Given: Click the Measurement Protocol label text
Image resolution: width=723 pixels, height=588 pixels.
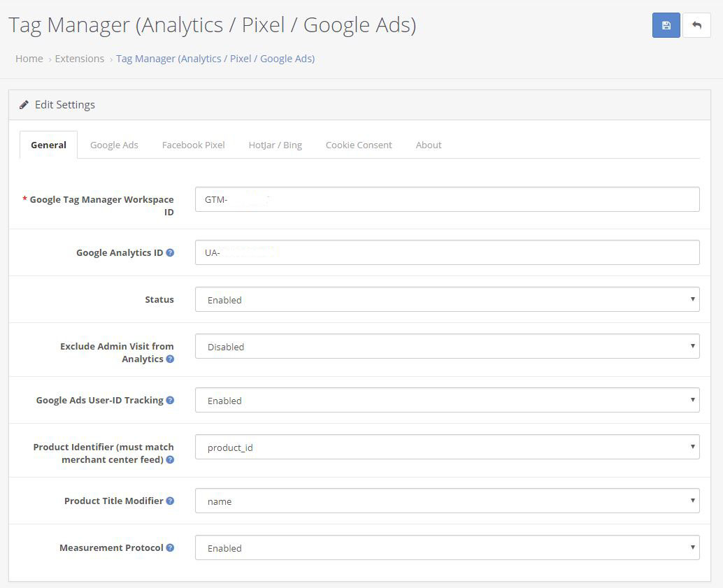Looking at the screenshot, I should [x=111, y=548].
